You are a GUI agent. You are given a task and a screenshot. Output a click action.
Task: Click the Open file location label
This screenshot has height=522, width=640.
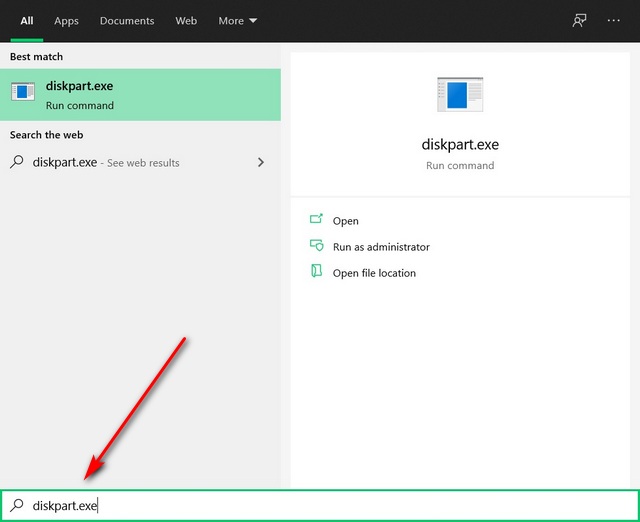[x=374, y=273]
